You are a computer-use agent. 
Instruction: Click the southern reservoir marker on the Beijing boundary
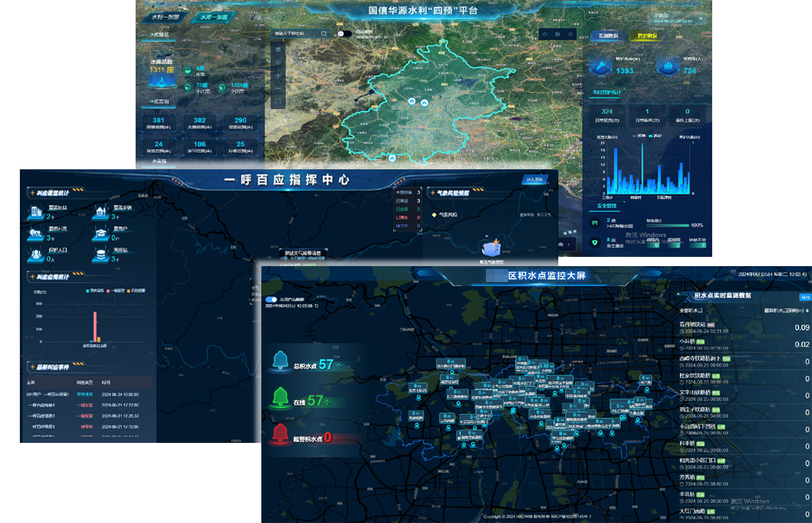392,158
